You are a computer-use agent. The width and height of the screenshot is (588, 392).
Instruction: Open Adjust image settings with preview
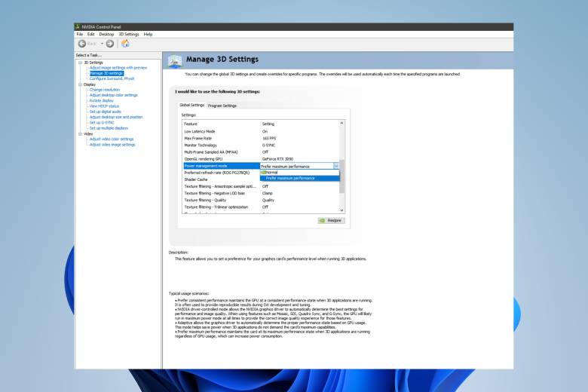point(118,68)
